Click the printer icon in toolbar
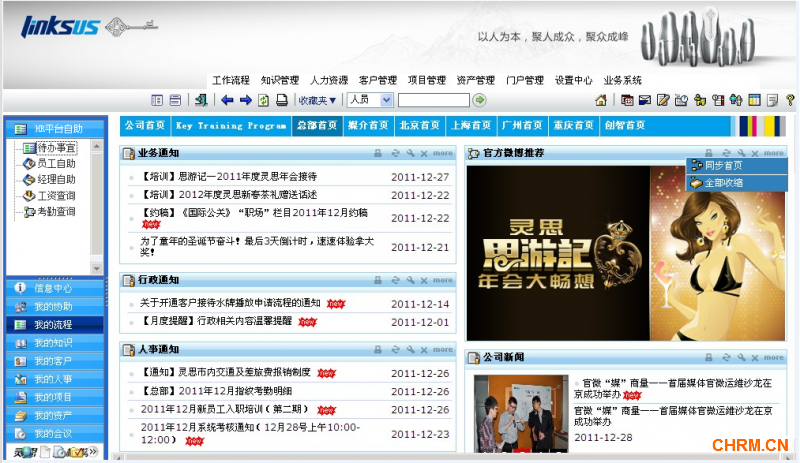This screenshot has width=800, height=463. pyautogui.click(x=282, y=100)
